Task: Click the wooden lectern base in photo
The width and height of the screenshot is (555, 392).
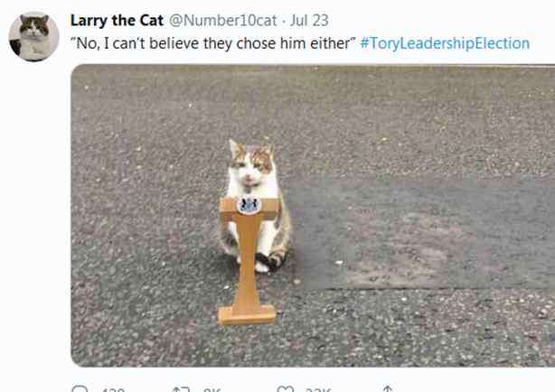Action: tap(247, 315)
